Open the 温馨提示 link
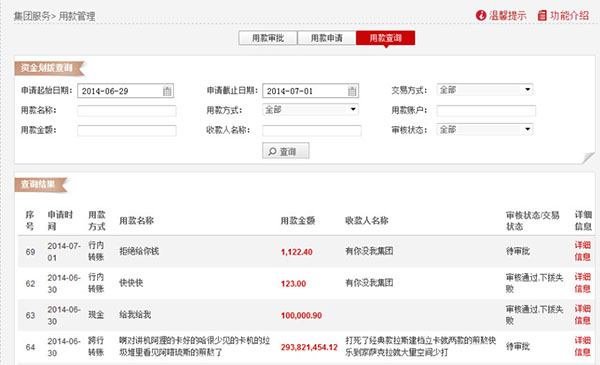 507,16
